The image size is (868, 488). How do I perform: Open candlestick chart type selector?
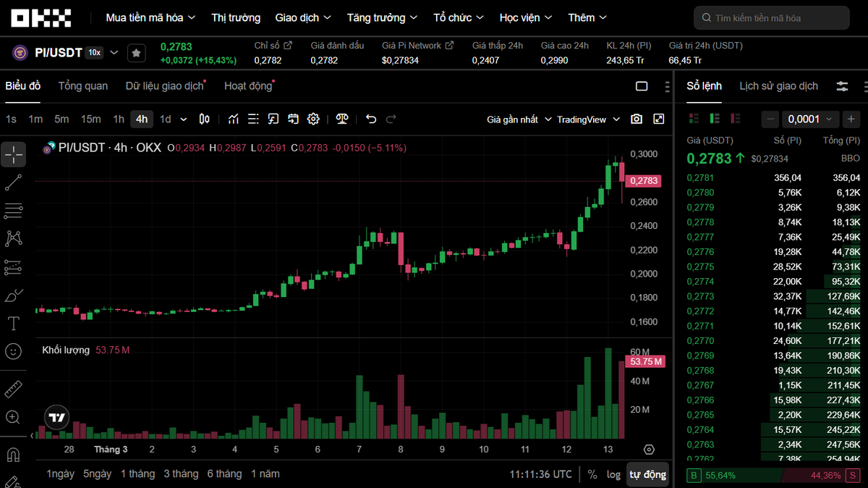205,119
